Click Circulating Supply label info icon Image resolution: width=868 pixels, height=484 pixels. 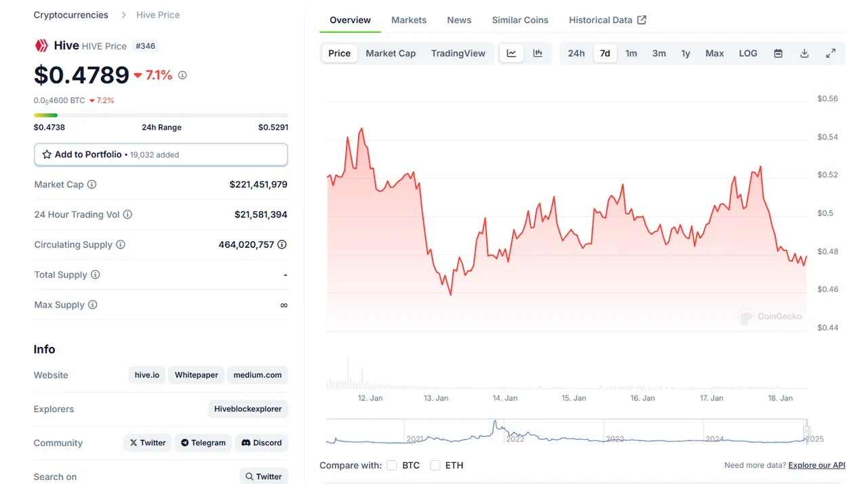coord(120,244)
